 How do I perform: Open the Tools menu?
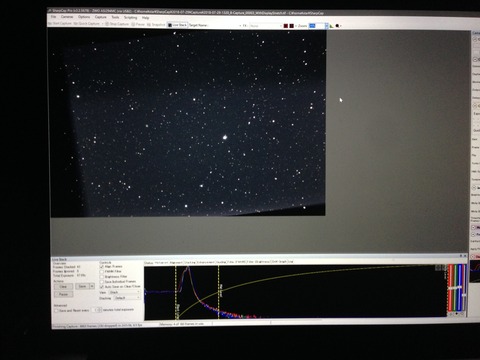click(x=115, y=17)
